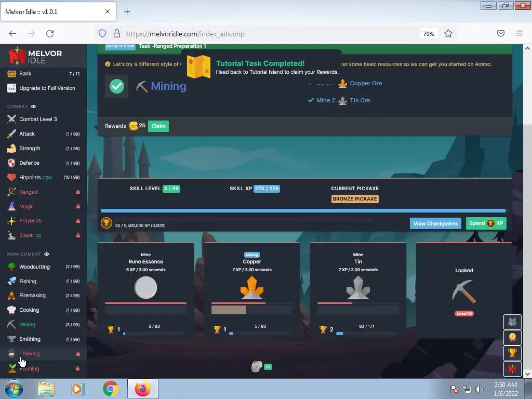Click Copper Ore link in task

pos(366,84)
